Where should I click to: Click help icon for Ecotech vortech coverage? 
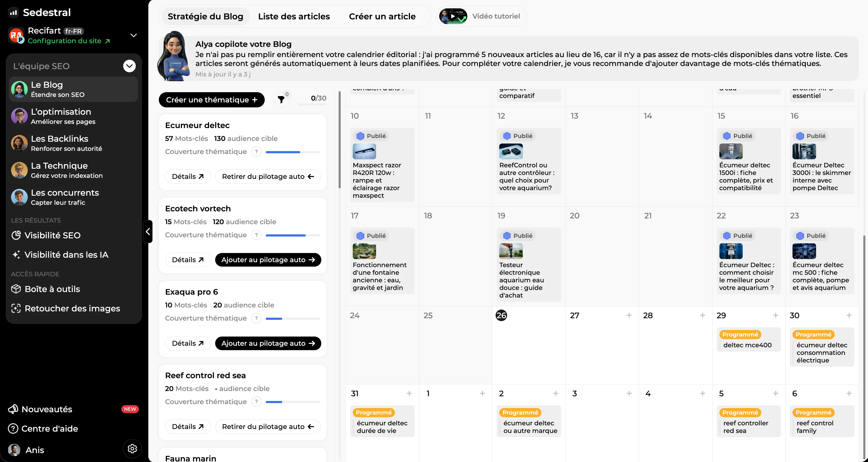pyautogui.click(x=256, y=235)
